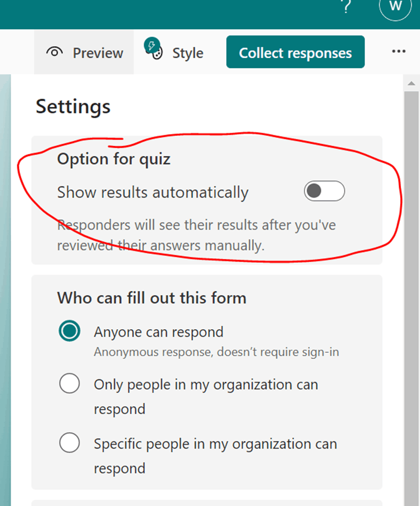
Task: Open the Style pane label
Action: pyautogui.click(x=188, y=53)
